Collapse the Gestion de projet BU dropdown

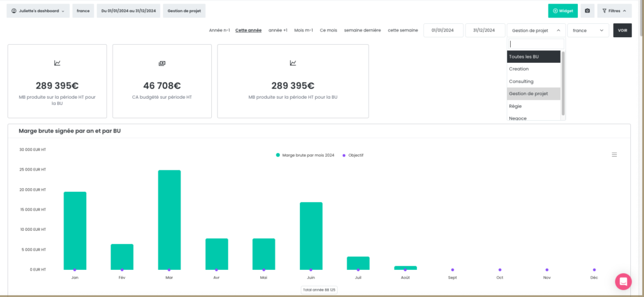pyautogui.click(x=536, y=30)
